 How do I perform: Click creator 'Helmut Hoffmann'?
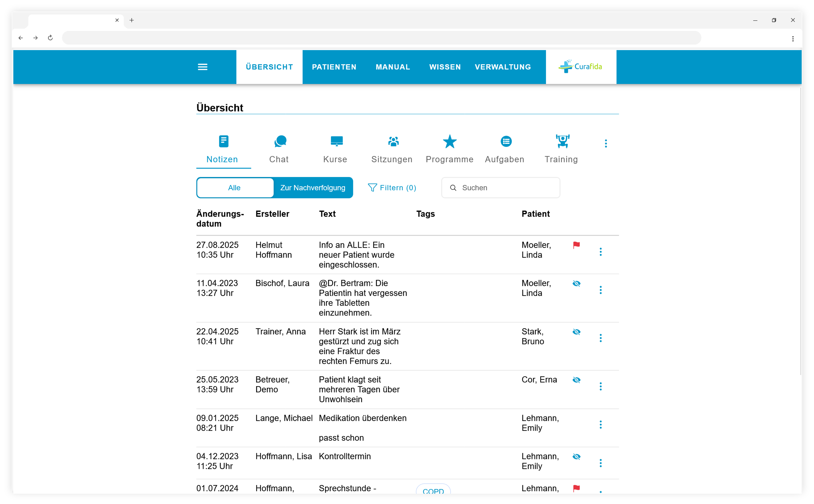click(x=274, y=250)
